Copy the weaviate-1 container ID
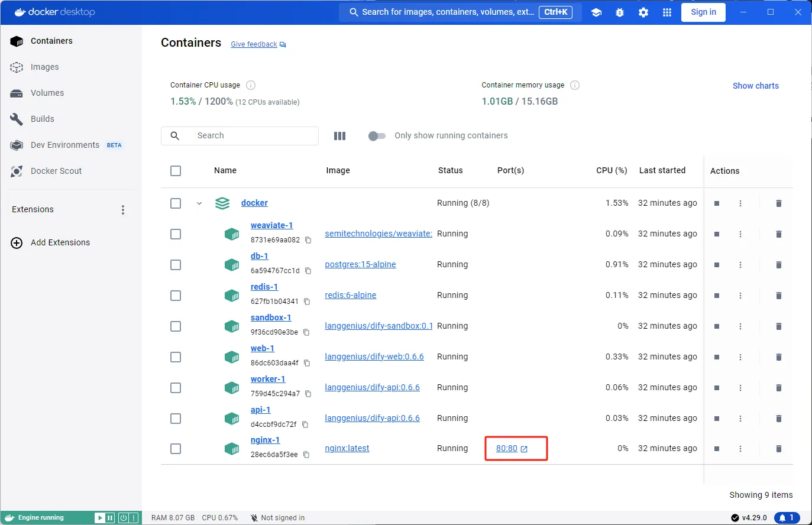Viewport: 812px width, 525px height. coord(308,240)
